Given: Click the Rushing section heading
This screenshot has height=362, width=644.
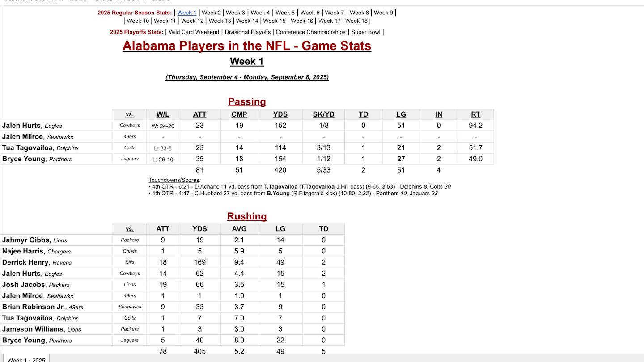Looking at the screenshot, I should 247,216.
